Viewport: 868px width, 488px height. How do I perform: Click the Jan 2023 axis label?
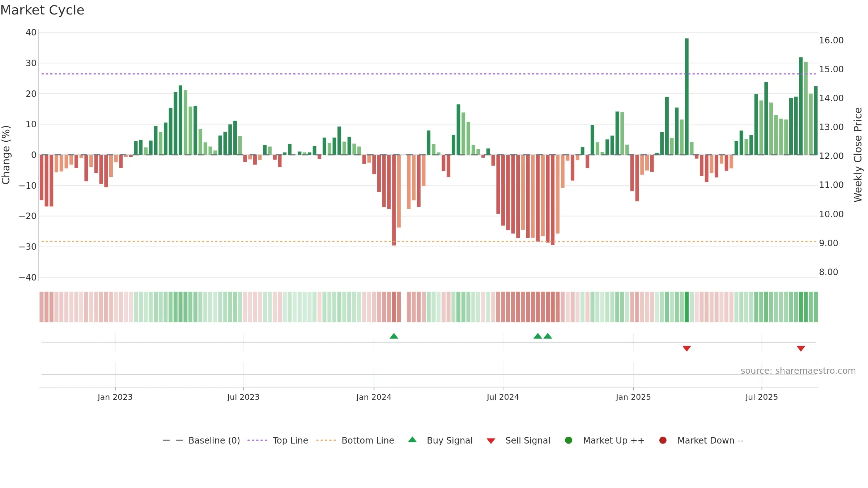click(x=115, y=397)
